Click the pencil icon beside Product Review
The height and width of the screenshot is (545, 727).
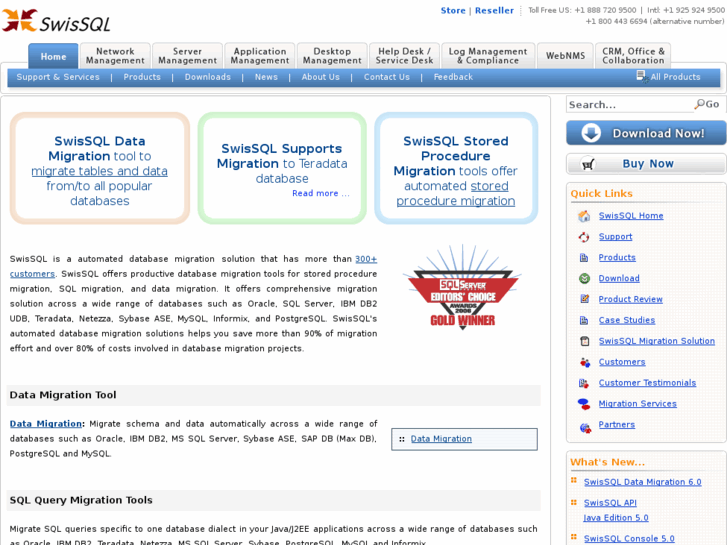[584, 299]
